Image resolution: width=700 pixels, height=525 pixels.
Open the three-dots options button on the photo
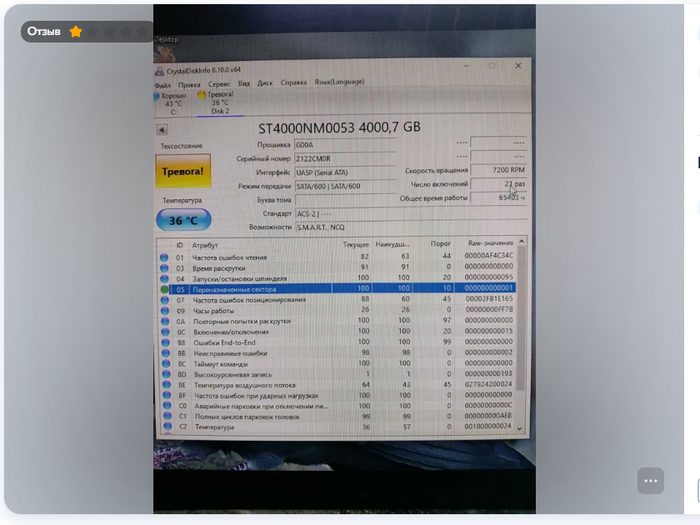[x=650, y=481]
